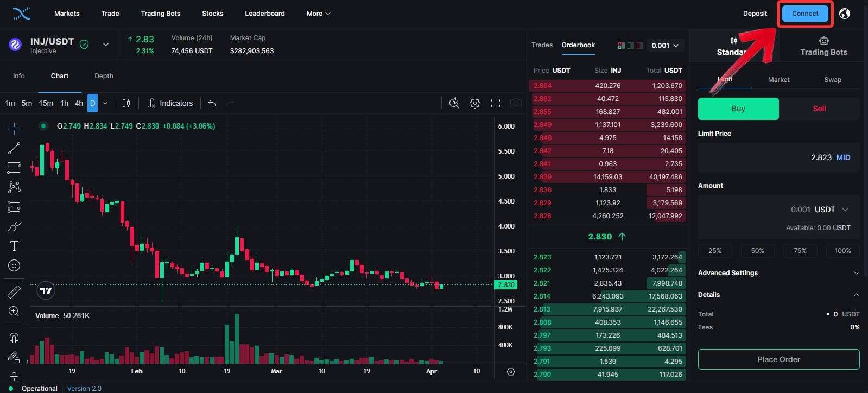Click the Connect wallet button
The image size is (868, 393).
pyautogui.click(x=804, y=14)
